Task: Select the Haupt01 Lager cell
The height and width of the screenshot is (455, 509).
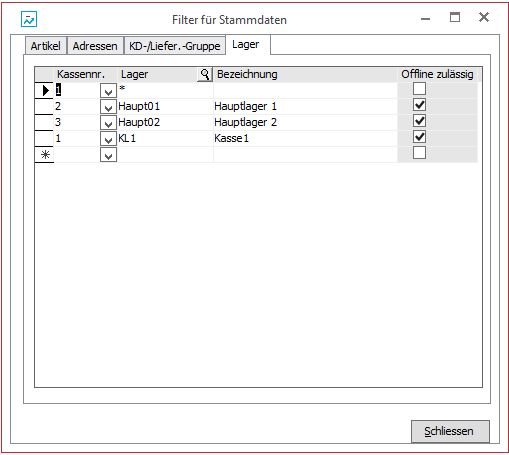Action: click(x=165, y=107)
